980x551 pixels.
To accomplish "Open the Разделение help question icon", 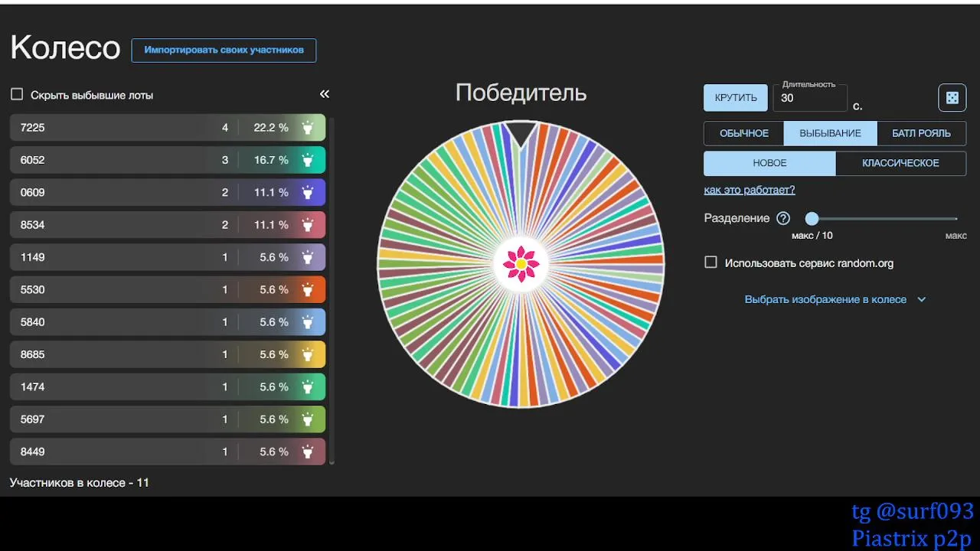I will click(x=782, y=218).
